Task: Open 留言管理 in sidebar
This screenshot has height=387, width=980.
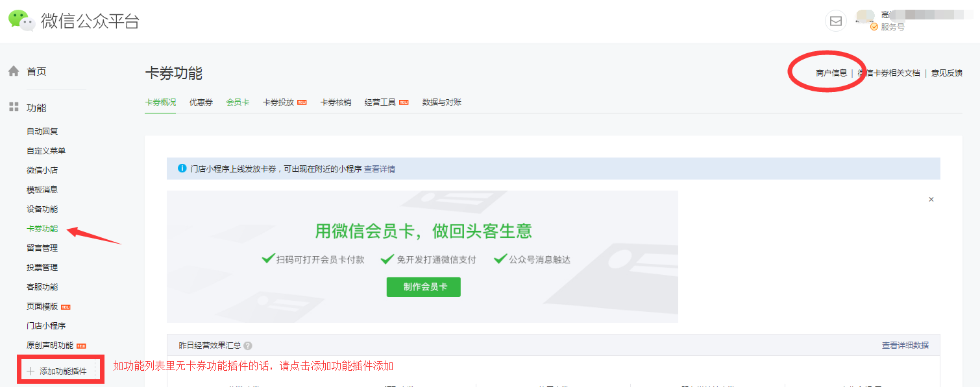Action: 42,248
